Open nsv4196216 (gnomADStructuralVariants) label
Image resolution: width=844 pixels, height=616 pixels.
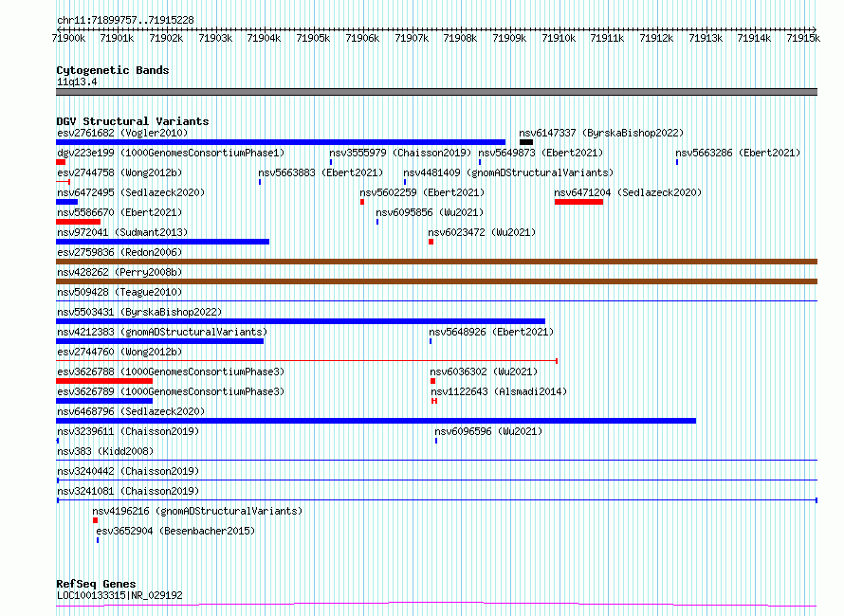click(197, 511)
